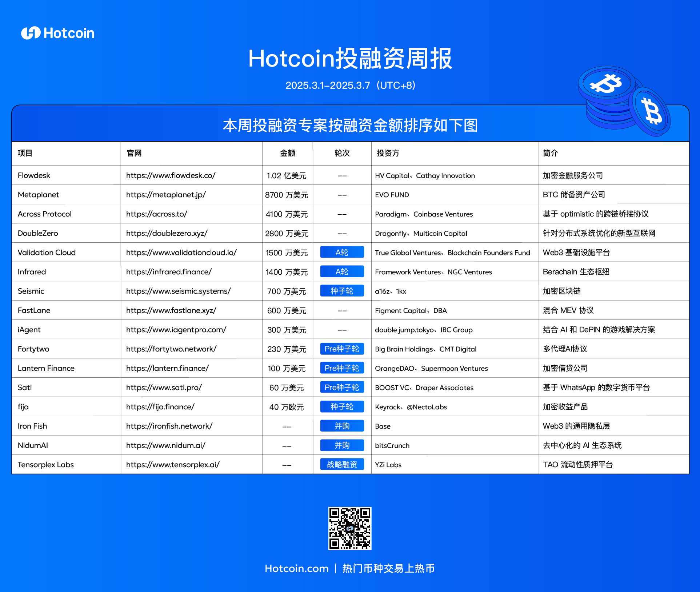
Task: Open the https://www.sati.pro/ link
Action: (164, 388)
